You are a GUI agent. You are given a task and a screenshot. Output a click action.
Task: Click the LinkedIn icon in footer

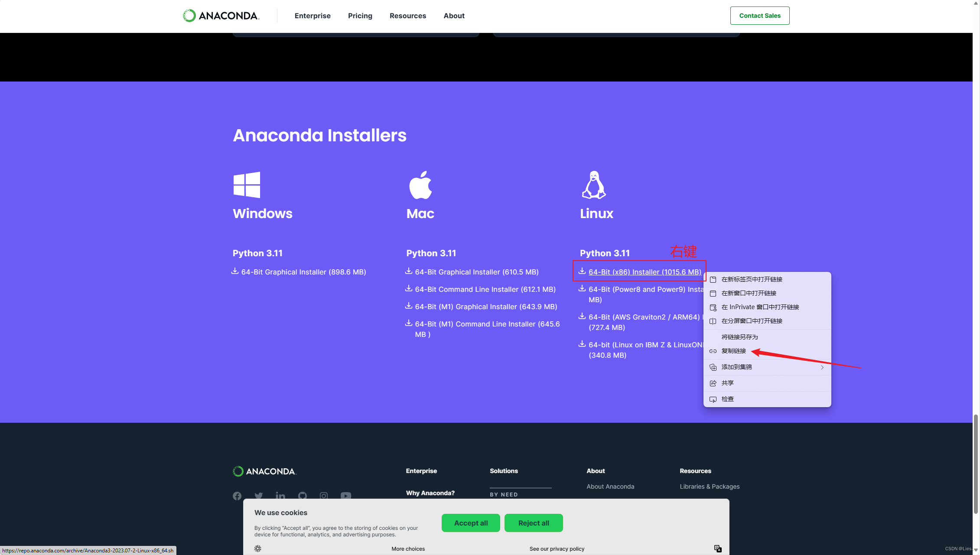click(x=280, y=496)
